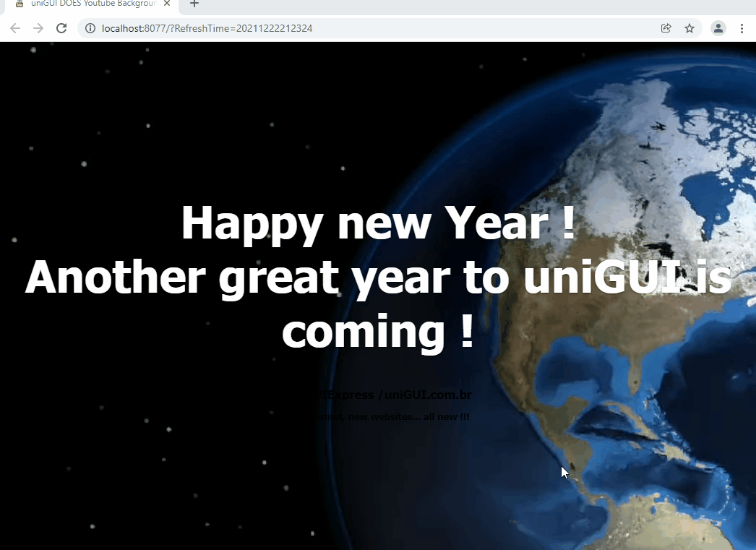Screen dimensions: 756x550
Task: Share this page via the share icon
Action: [x=666, y=28]
